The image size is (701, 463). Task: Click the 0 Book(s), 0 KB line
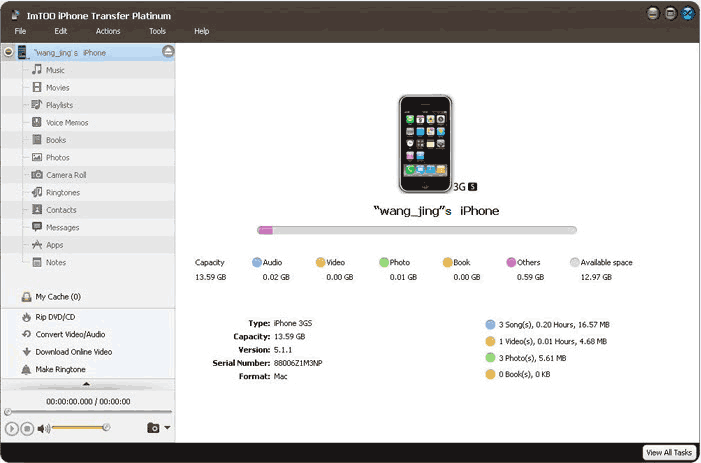[524, 374]
